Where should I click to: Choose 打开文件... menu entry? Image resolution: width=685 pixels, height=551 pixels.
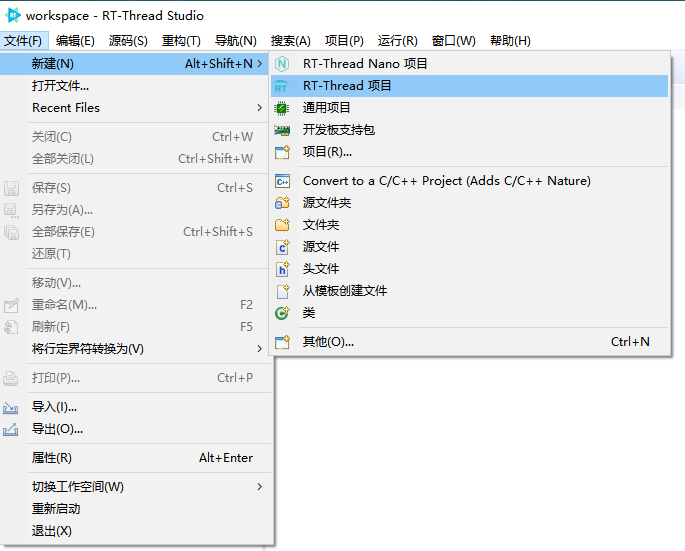pos(134,86)
